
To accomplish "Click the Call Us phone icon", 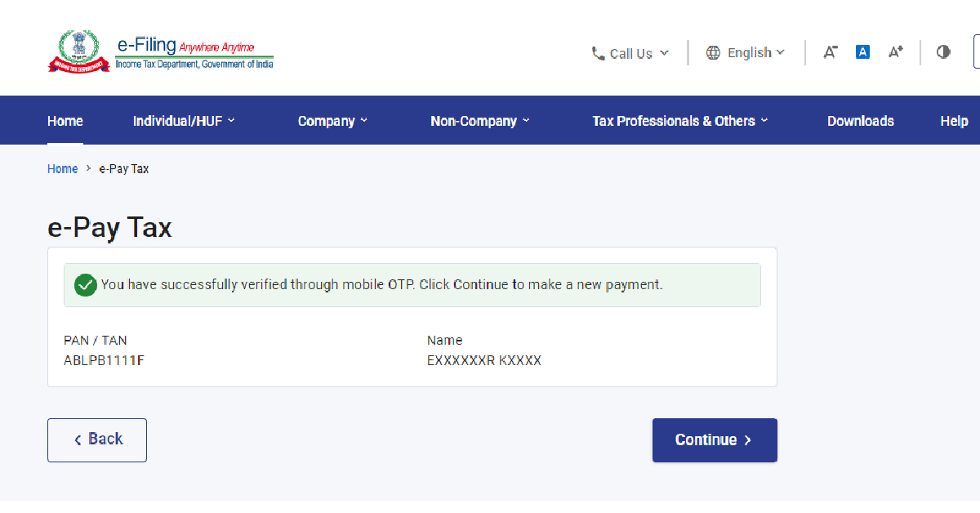I will coord(599,53).
